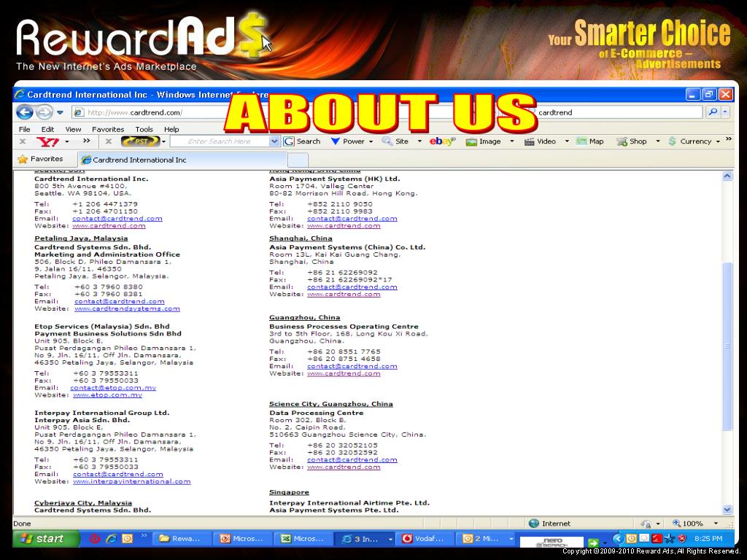Open the View menu

[x=74, y=129]
